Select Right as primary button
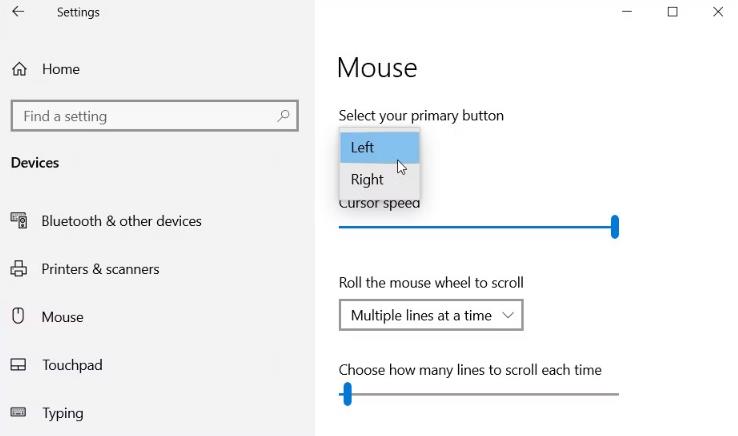The image size is (738, 436). (379, 179)
